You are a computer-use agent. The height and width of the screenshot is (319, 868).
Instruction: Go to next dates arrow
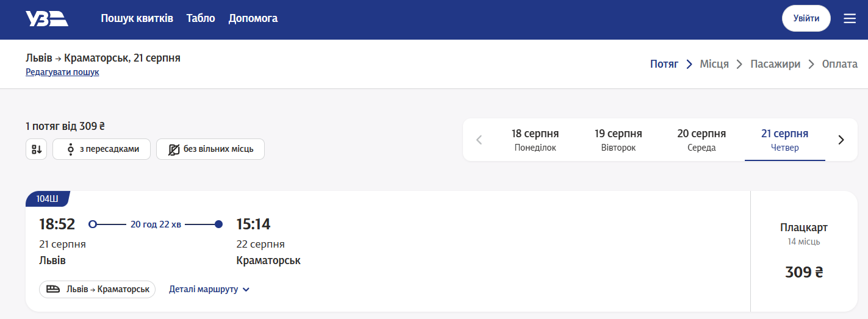[841, 140]
